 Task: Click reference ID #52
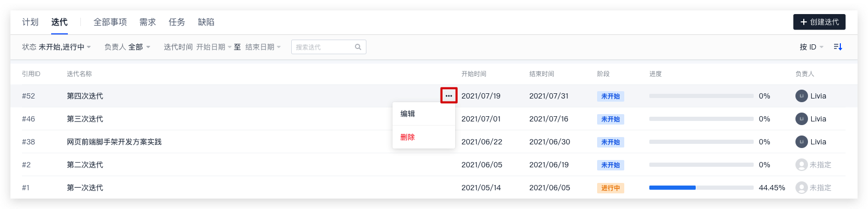coord(29,96)
